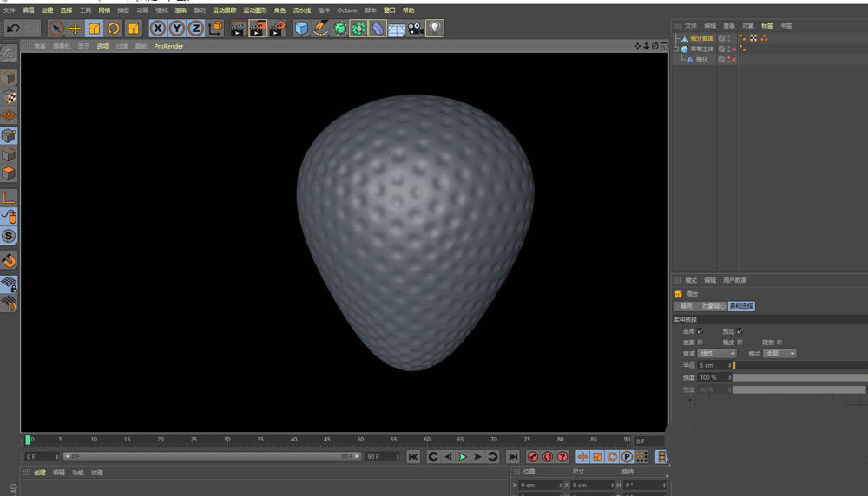Open the light bulb light object
Screen dimensions: 868x496
click(434, 29)
